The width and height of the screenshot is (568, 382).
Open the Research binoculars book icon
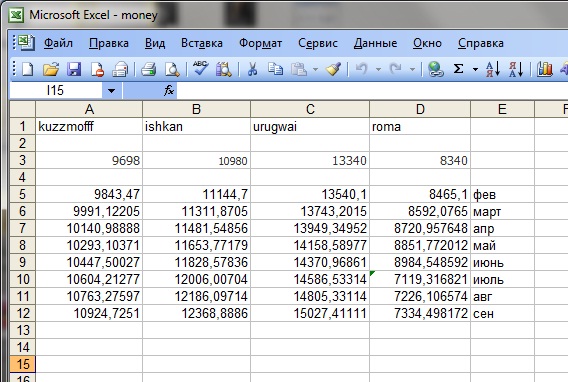click(x=224, y=69)
